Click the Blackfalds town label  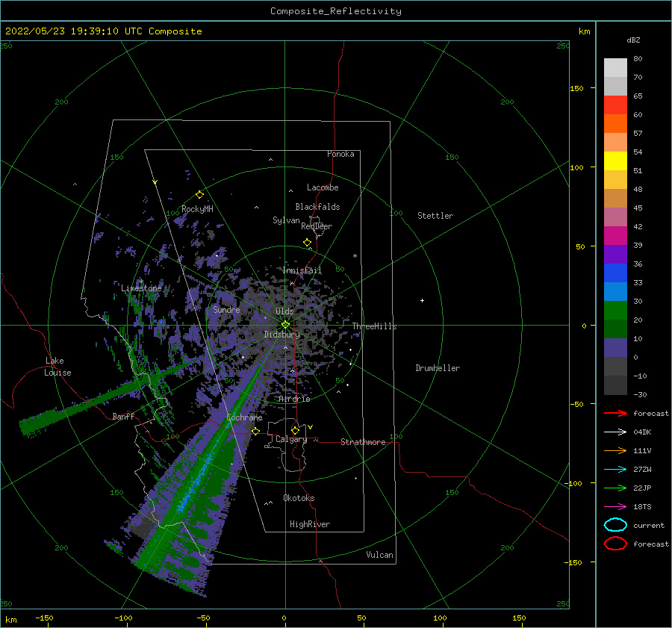[x=317, y=207]
